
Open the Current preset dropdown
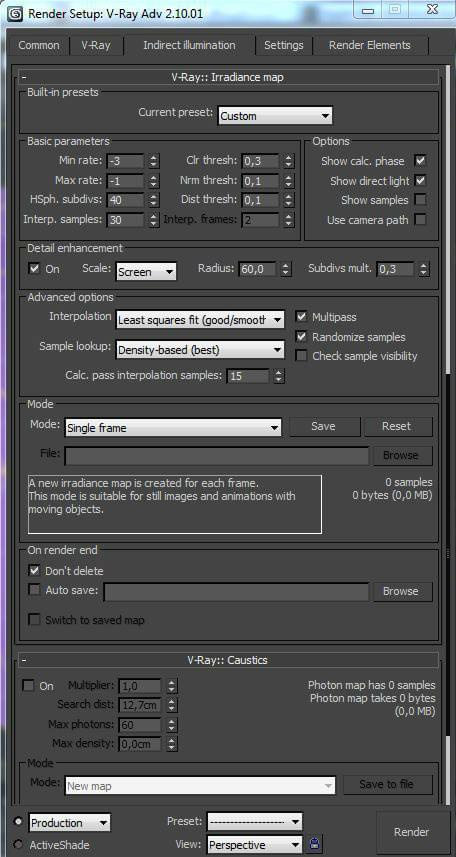(275, 116)
